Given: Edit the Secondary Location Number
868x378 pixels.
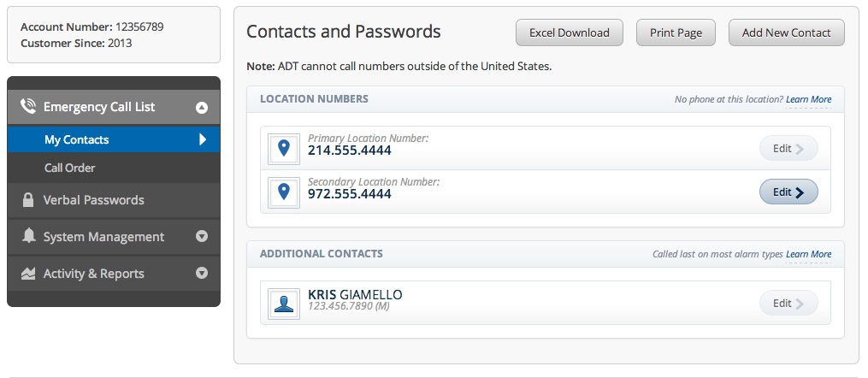Looking at the screenshot, I should point(788,192).
